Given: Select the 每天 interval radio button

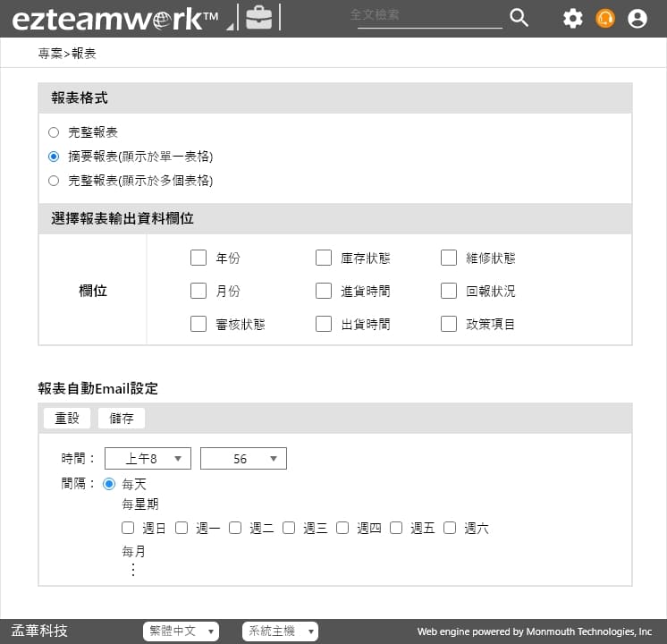Looking at the screenshot, I should coord(110,484).
